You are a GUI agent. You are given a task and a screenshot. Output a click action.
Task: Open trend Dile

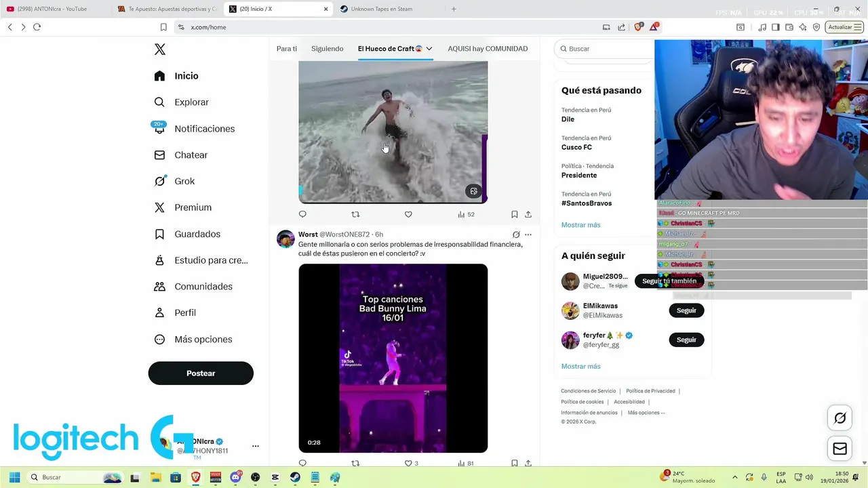coord(568,119)
